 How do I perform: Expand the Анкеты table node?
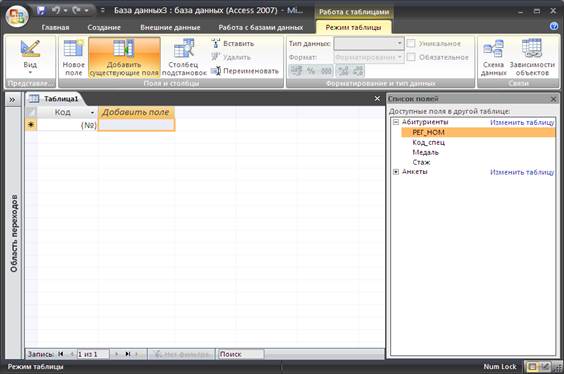(x=396, y=172)
